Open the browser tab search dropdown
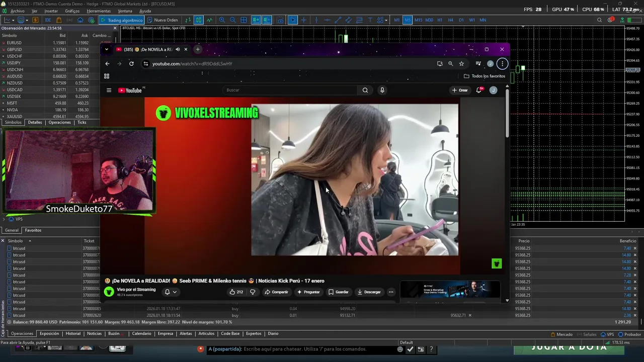The height and width of the screenshot is (362, 644). [106, 49]
